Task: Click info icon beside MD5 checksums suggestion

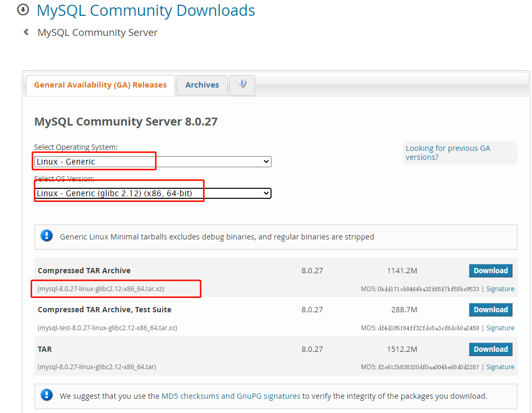Action: (46, 395)
